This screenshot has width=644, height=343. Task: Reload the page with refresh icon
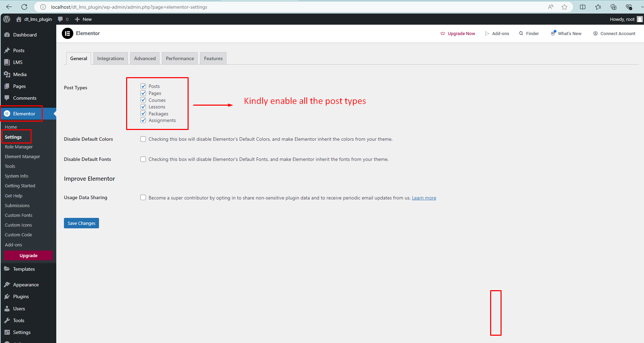[24, 7]
